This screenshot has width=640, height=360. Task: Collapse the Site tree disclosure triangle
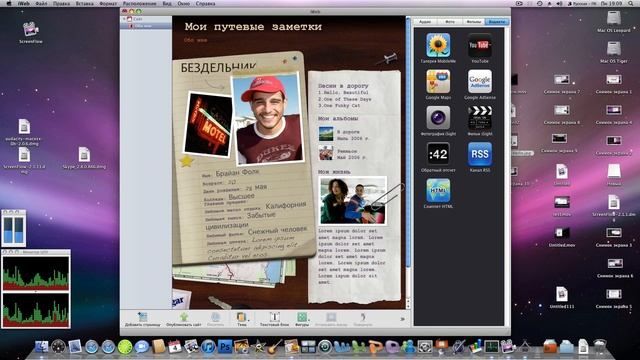124,19
